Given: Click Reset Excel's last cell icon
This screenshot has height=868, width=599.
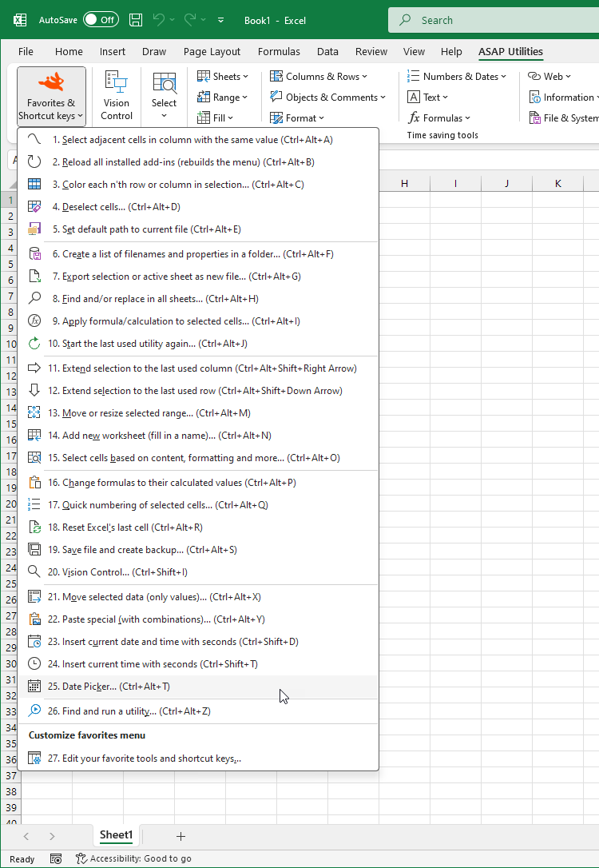Looking at the screenshot, I should (x=34, y=528).
